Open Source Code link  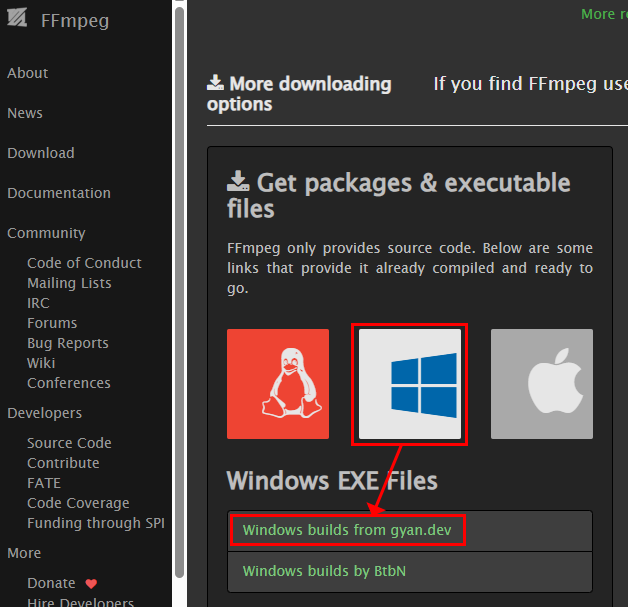pos(69,443)
